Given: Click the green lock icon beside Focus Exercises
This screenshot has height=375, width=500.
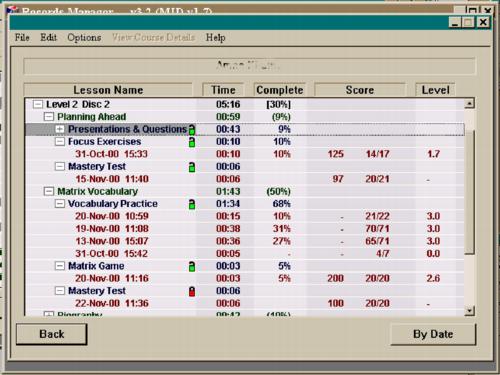Looking at the screenshot, I should point(192,142).
